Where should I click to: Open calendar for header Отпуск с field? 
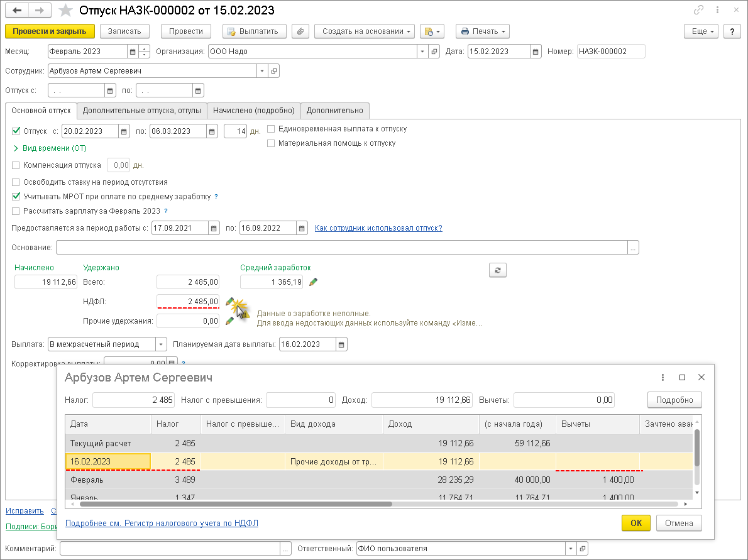[110, 91]
